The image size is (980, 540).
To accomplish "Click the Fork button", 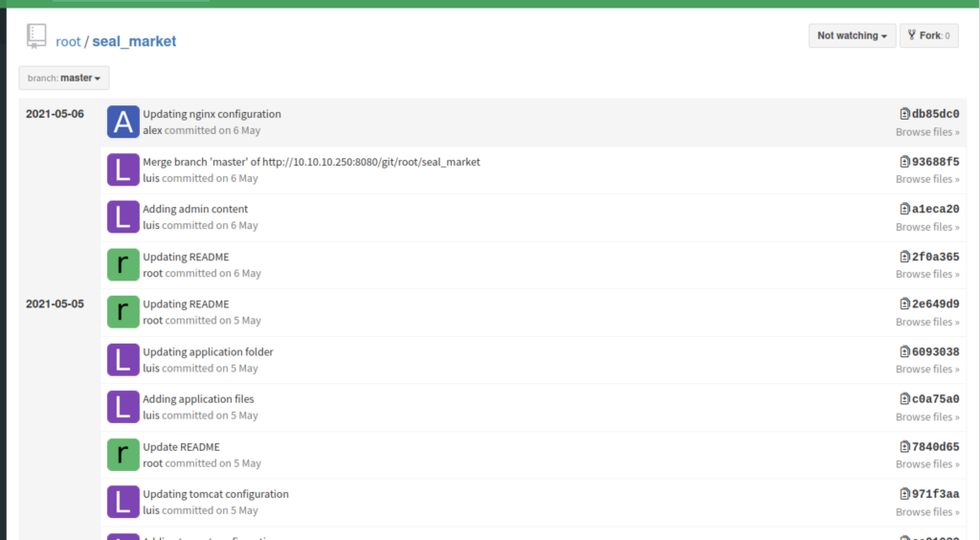I will tap(929, 35).
